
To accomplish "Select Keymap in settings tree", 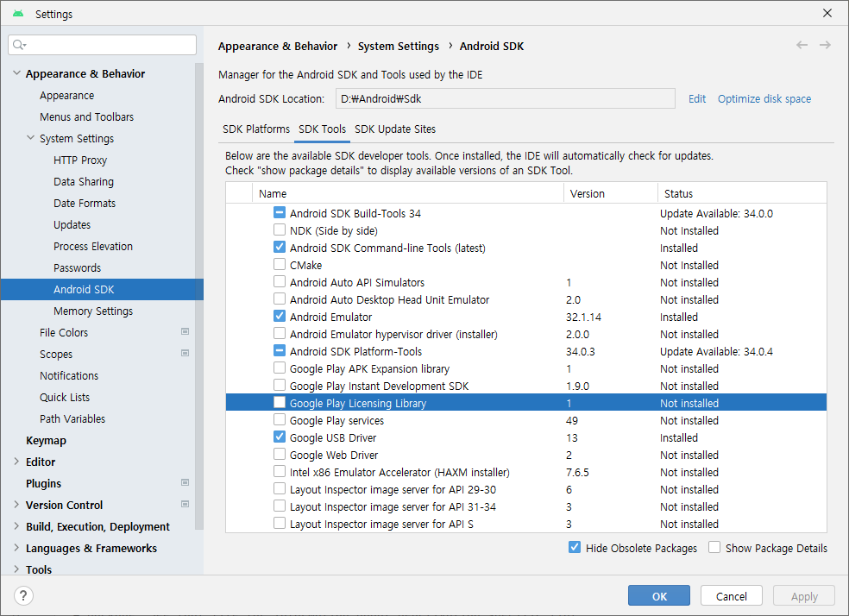I will [46, 441].
